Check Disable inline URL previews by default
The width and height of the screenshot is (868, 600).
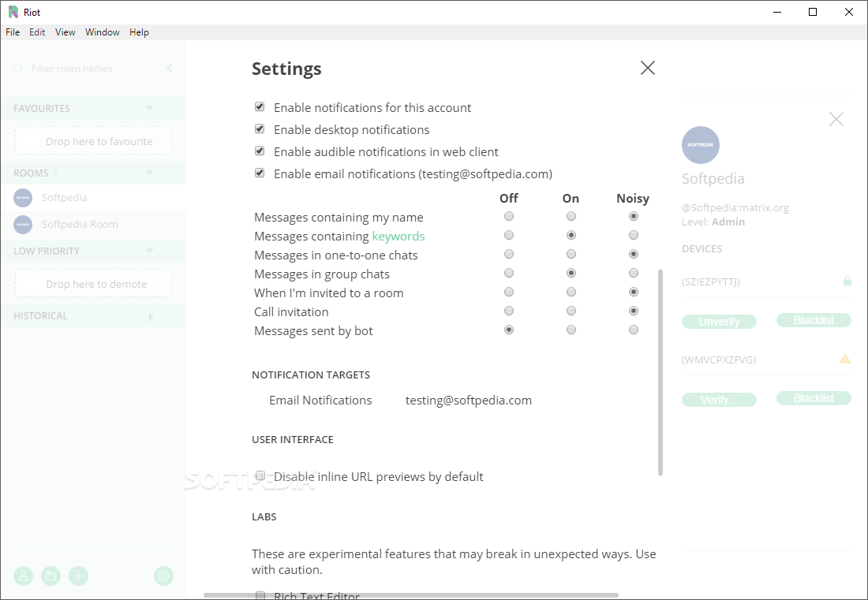point(260,475)
